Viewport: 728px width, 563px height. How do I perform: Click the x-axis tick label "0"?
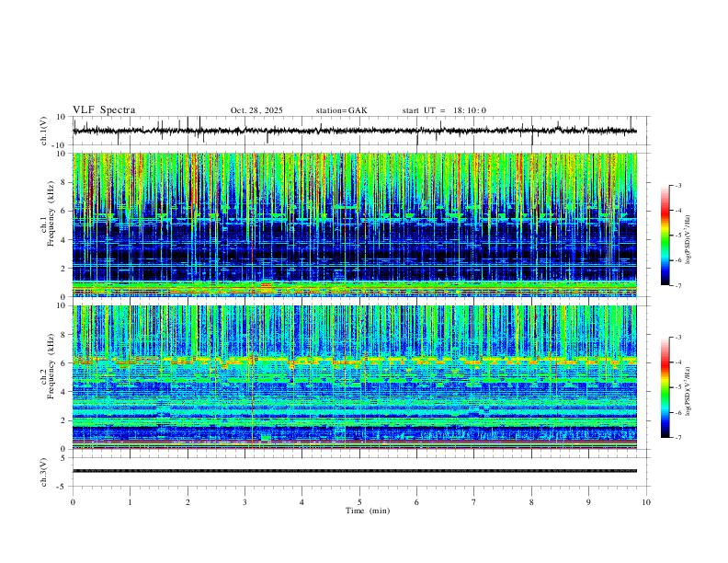point(73,502)
